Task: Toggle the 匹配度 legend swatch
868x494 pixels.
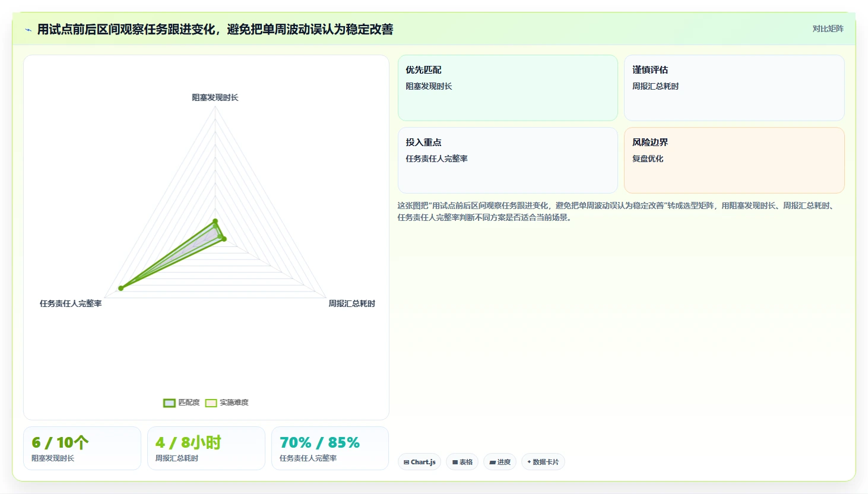Action: click(169, 403)
